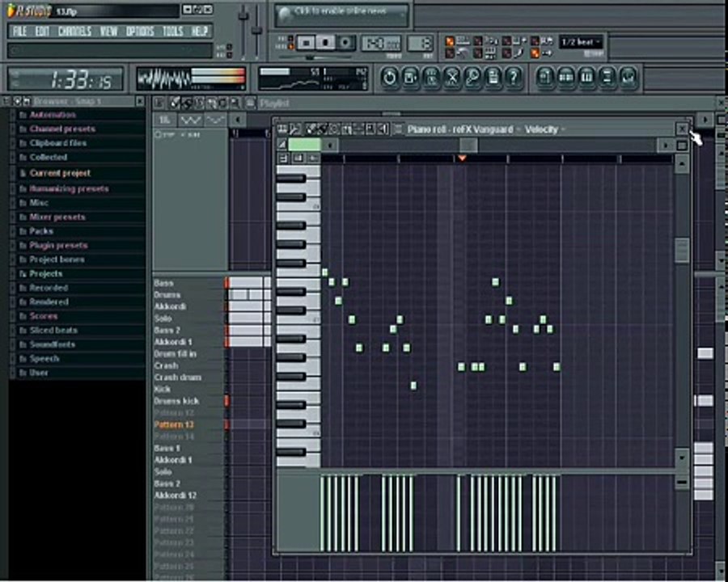Open the 1/2 beat snap dropdown

pos(581,42)
